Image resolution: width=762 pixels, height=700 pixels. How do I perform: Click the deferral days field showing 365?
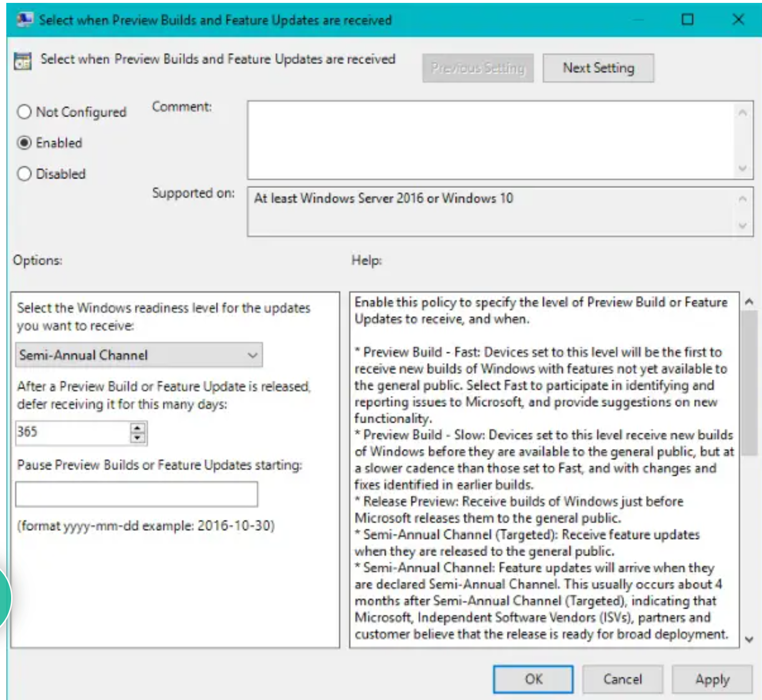point(72,432)
